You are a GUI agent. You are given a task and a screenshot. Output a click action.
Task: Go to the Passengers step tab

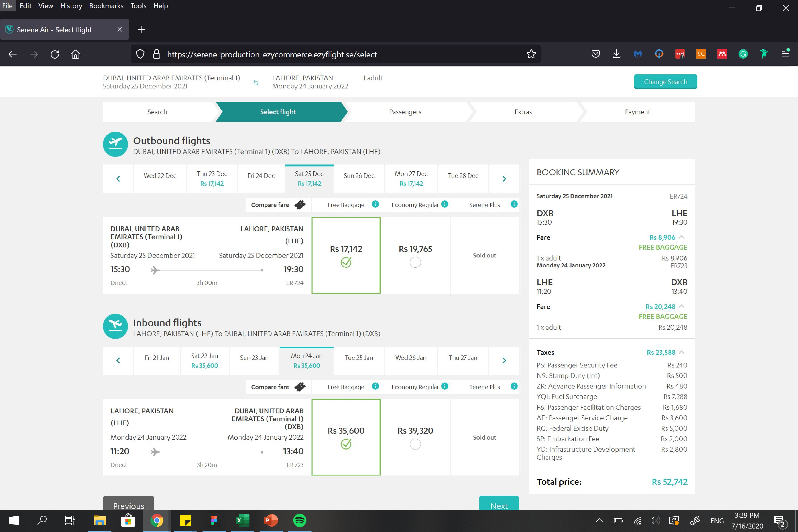pos(405,112)
